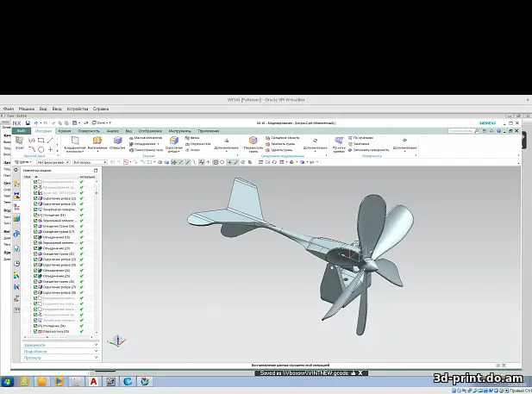Start a new Эскиз sketch
The width and height of the screenshot is (532, 394).
click(x=19, y=143)
